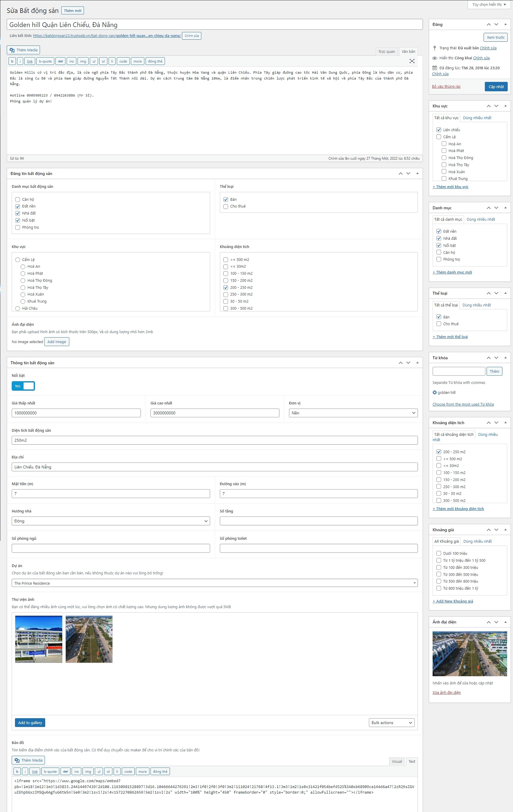
Task: Collapse the Đăng panel using triangle toggle
Action: point(505,24)
